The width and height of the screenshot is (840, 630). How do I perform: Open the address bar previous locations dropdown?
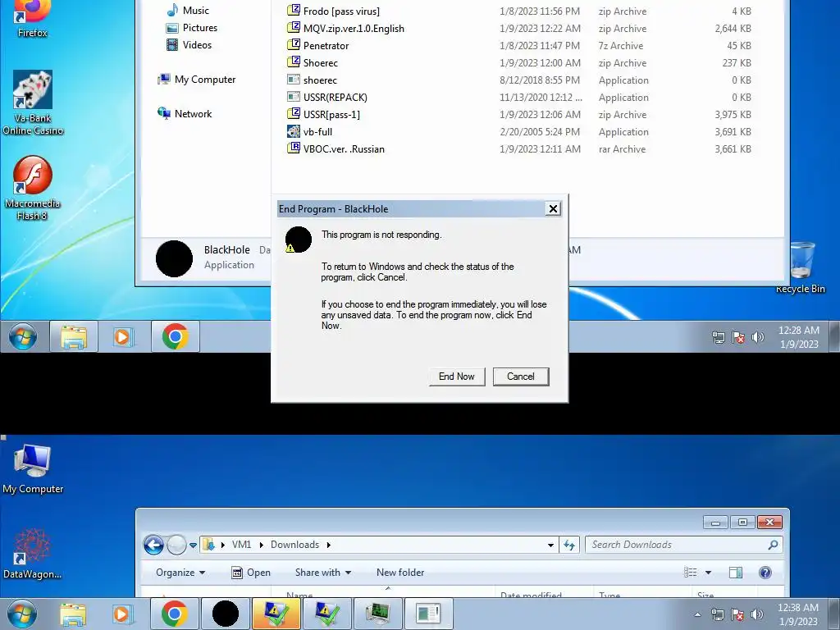pos(550,545)
